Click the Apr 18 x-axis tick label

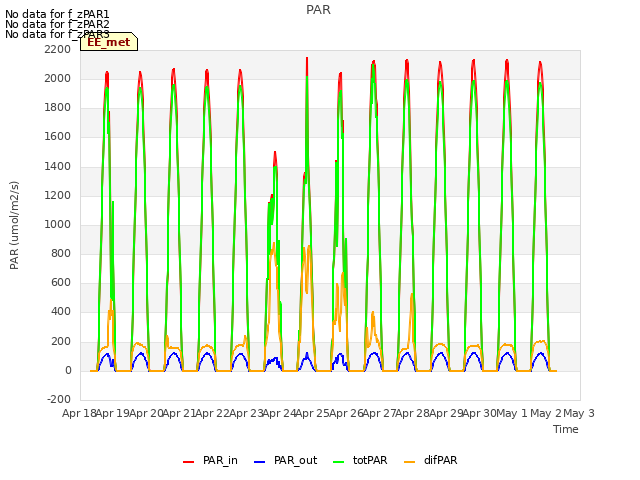coord(79,413)
